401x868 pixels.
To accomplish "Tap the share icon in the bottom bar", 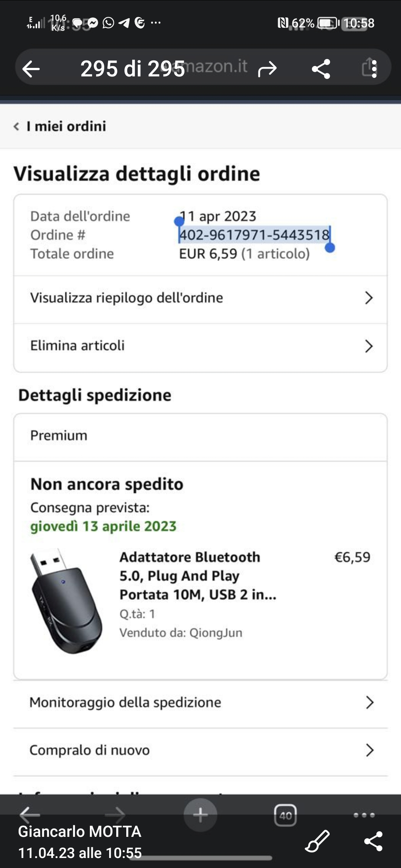I will click(374, 841).
